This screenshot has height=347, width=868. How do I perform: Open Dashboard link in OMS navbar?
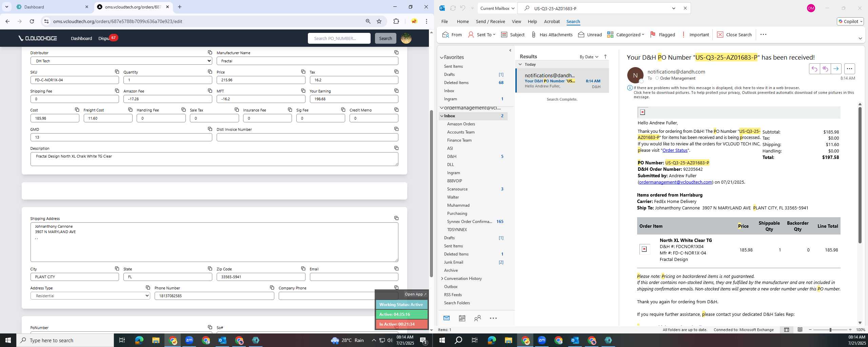(81, 38)
